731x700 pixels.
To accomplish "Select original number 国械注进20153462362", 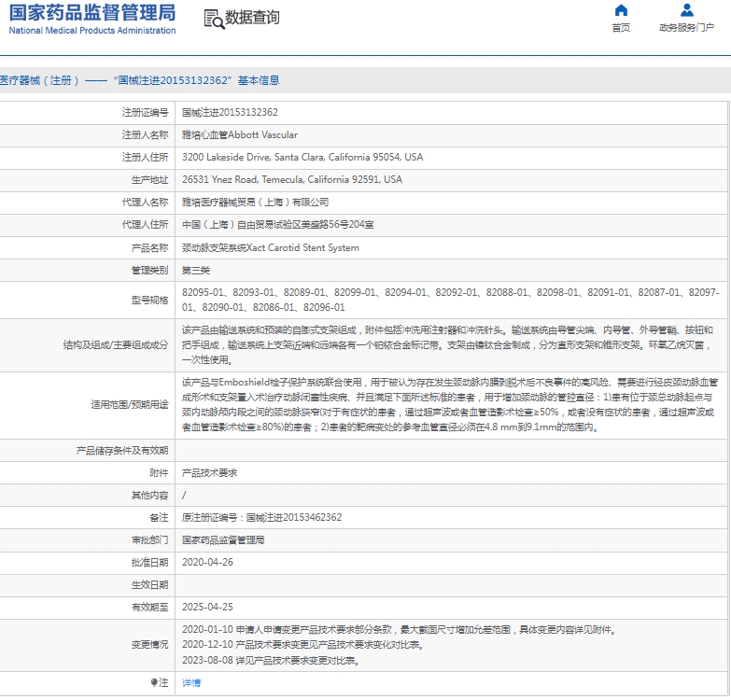I will pos(294,518).
